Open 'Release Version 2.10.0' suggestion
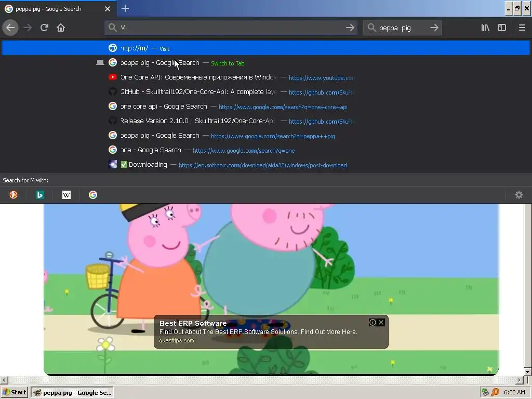The height and width of the screenshot is (399, 532). (x=266, y=121)
